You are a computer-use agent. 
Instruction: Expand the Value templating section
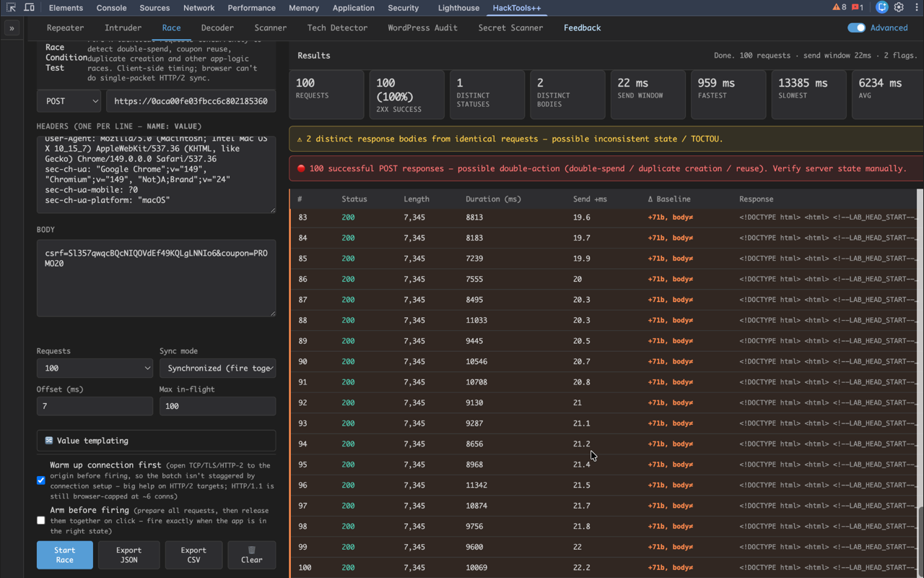[x=156, y=441]
